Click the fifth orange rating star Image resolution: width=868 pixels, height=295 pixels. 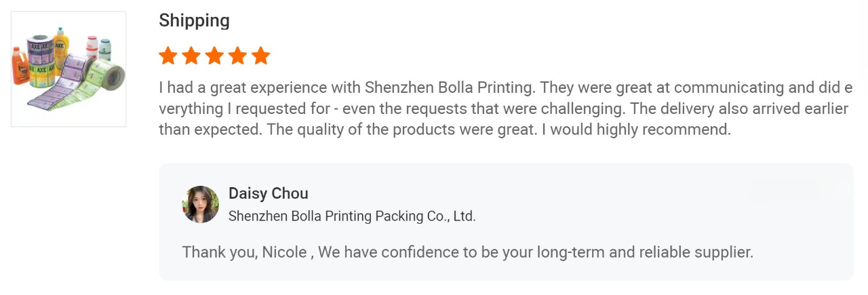pyautogui.click(x=260, y=56)
